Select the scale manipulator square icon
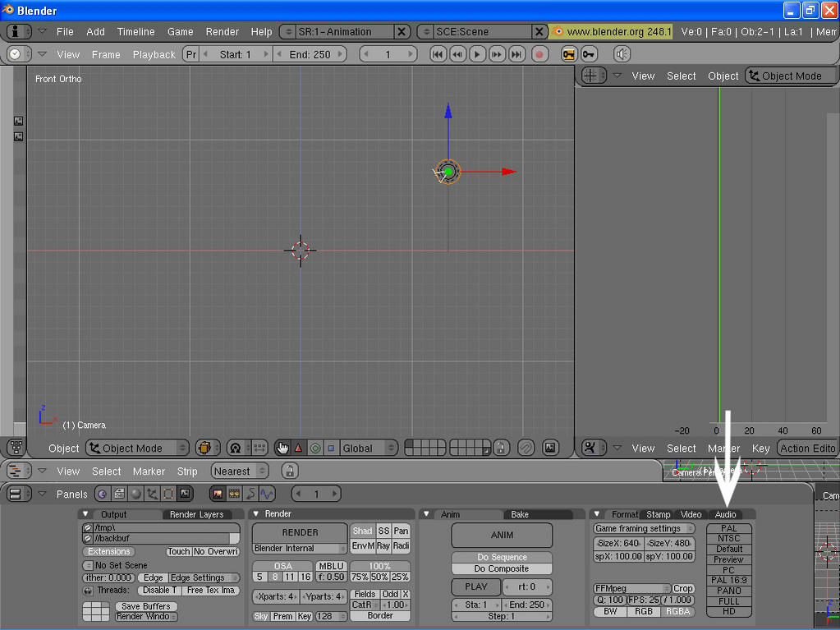 tap(331, 448)
